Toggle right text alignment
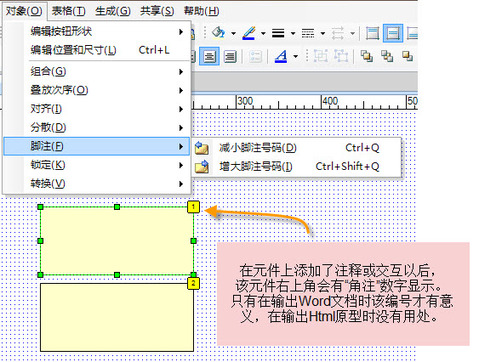Image resolution: width=479 pixels, height=362 pixels. [230, 56]
